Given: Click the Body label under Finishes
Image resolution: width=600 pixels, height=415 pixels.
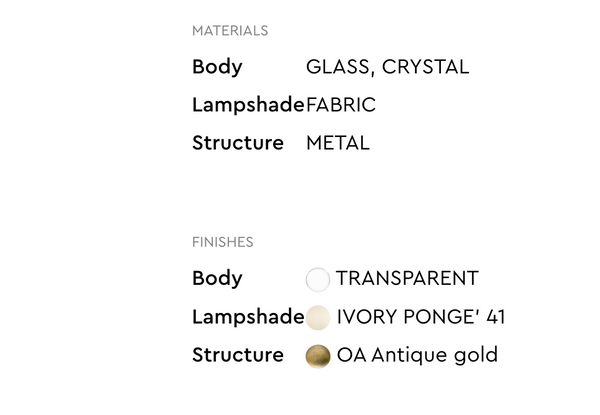Looking at the screenshot, I should (217, 279).
